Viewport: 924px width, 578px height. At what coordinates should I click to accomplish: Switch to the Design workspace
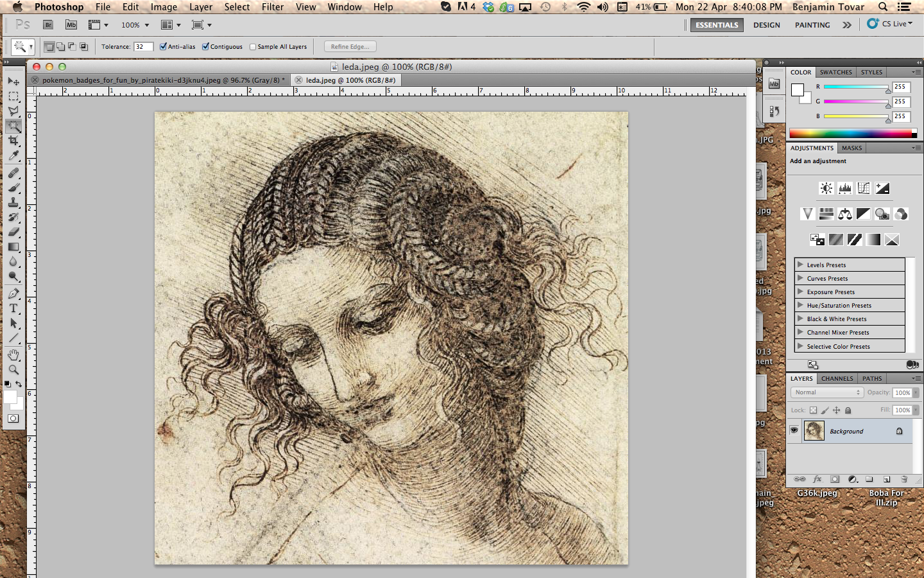click(x=767, y=25)
